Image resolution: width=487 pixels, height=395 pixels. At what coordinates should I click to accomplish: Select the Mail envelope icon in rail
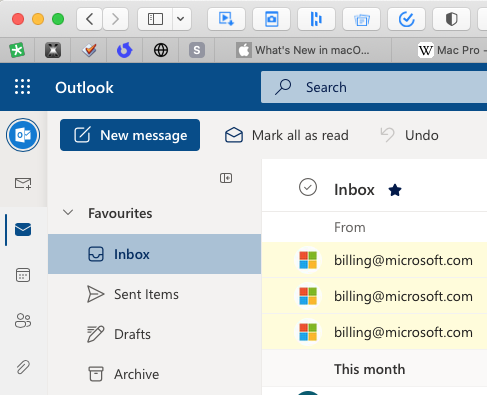tap(23, 229)
